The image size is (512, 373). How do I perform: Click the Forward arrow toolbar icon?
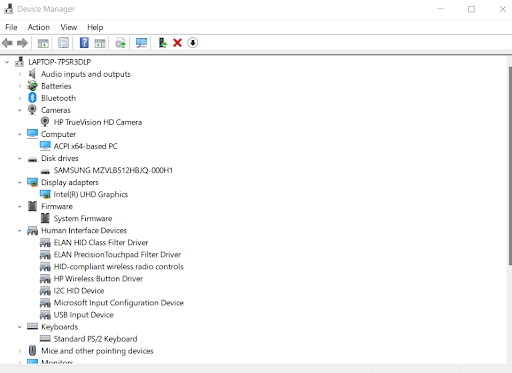(22, 43)
